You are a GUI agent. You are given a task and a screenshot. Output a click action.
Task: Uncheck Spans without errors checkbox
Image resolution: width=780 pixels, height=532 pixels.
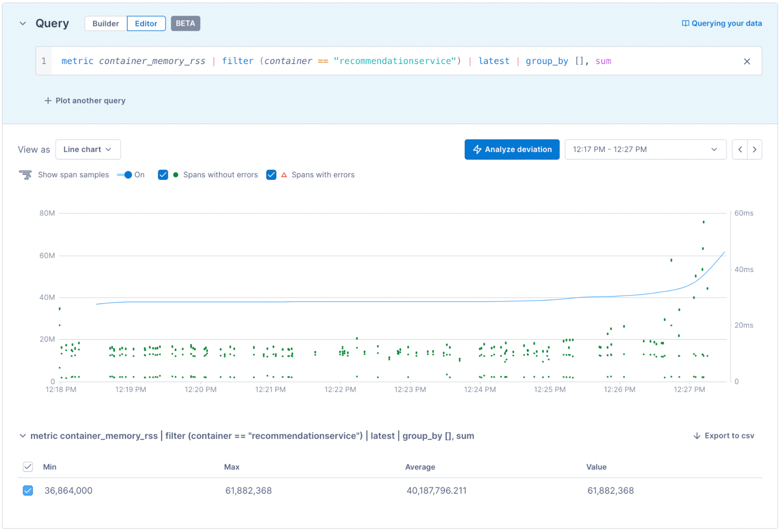pyautogui.click(x=163, y=175)
